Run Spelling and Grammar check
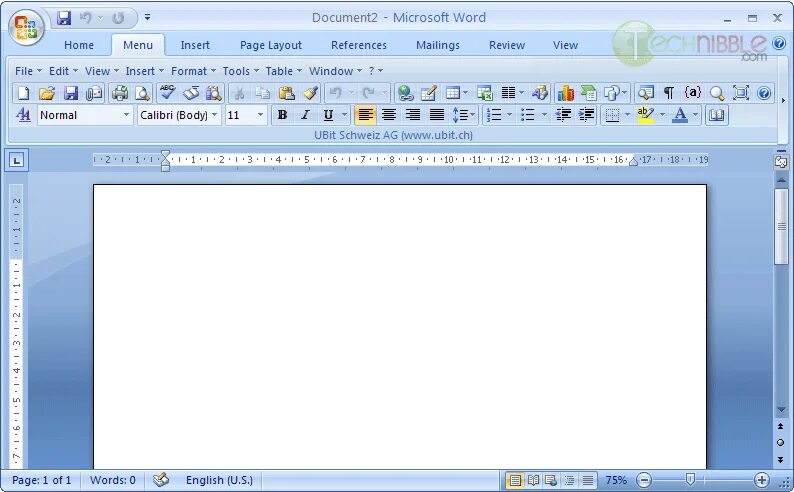This screenshot has height=492, width=794. click(167, 93)
